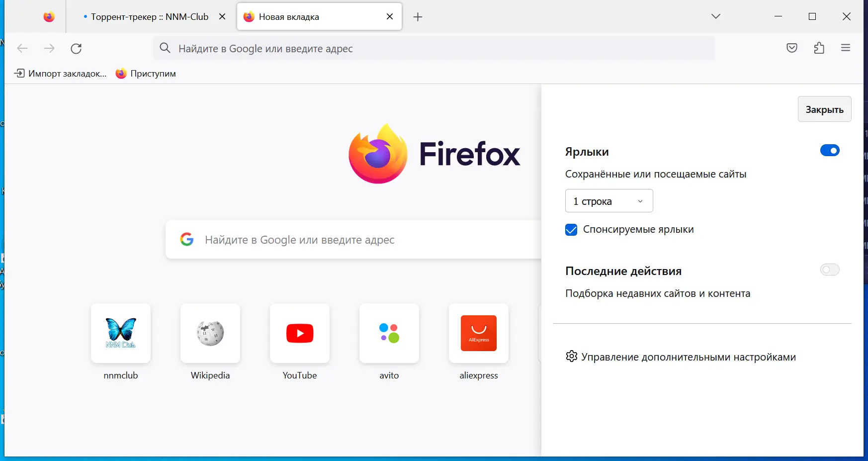Disable the Ярлыки toggle
This screenshot has height=461, width=868.
coord(830,150)
